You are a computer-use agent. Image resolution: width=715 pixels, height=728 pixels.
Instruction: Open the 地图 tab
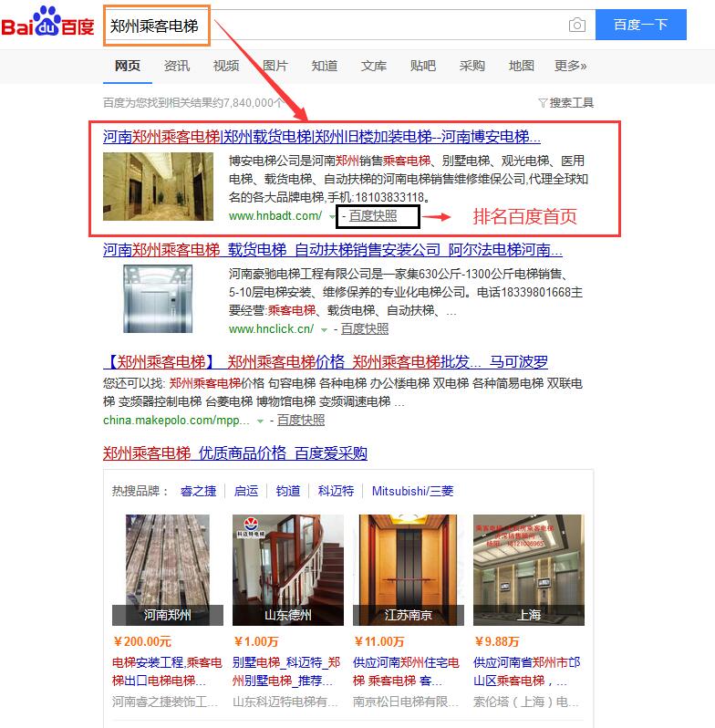click(x=522, y=66)
